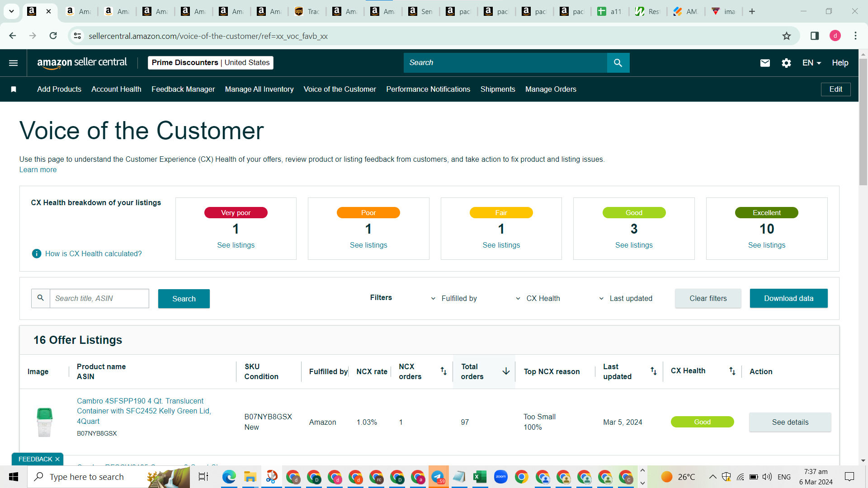This screenshot has width=868, height=488.
Task: Open the Cambro 4SFSPP190 product link
Action: pyautogui.click(x=144, y=411)
